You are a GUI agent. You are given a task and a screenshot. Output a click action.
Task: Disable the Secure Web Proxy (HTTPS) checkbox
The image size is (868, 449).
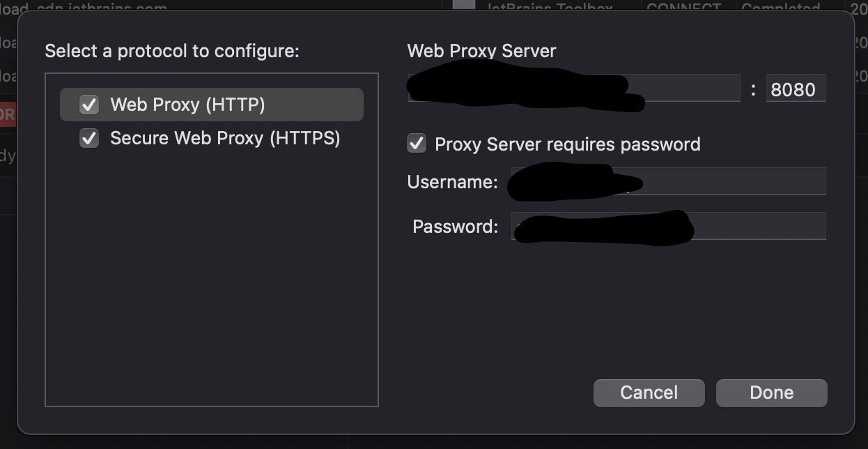tap(88, 138)
